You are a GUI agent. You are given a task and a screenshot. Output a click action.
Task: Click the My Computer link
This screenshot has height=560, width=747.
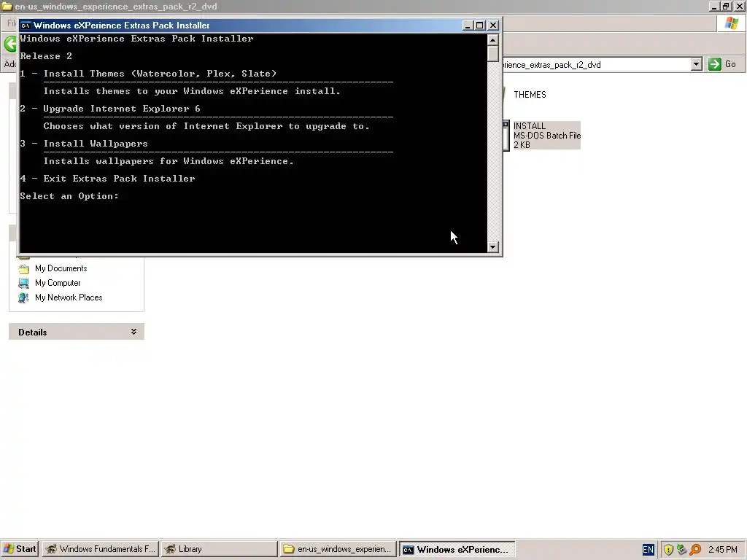click(x=58, y=283)
